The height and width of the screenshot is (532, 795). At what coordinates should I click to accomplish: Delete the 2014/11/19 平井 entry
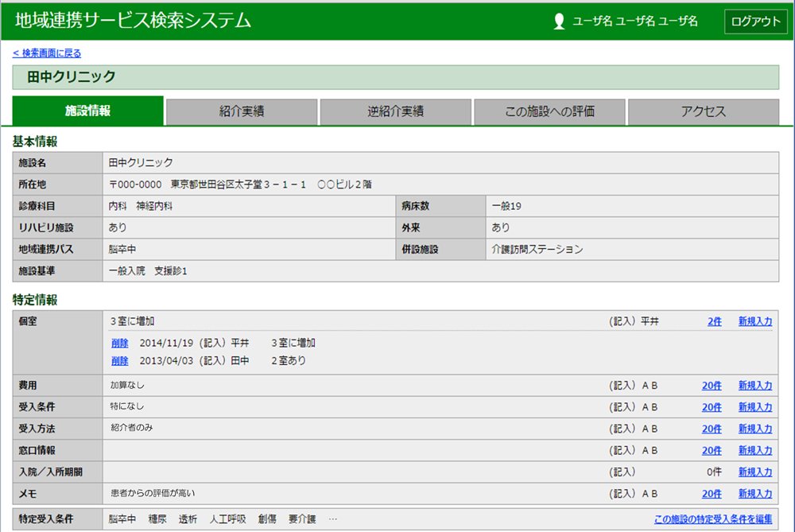[120, 344]
